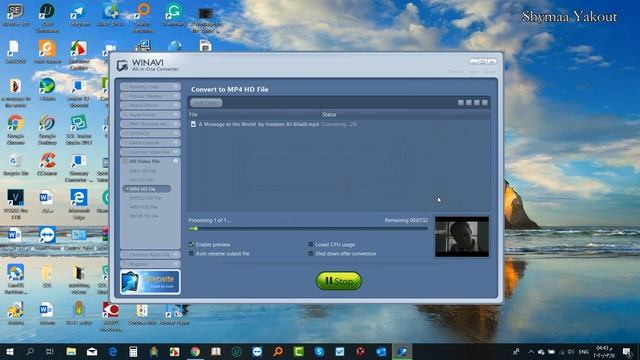The width and height of the screenshot is (640, 360).
Task: Click the File column header
Action: pos(193,115)
